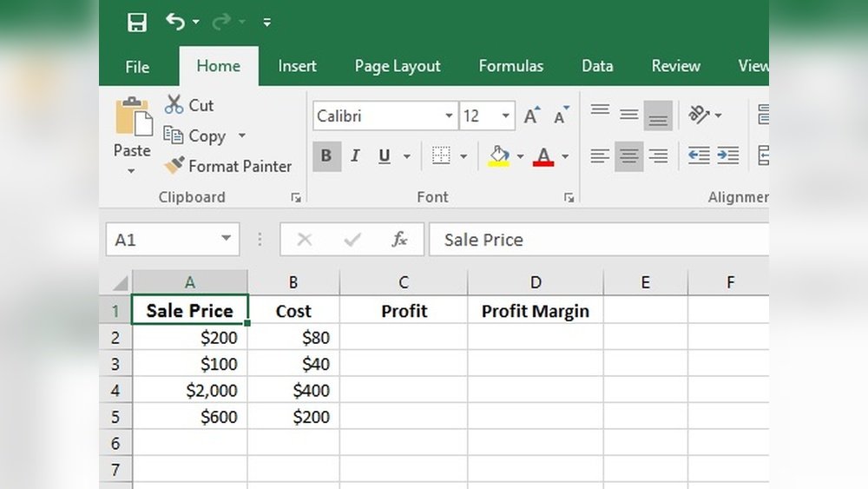
Task: Select the $2,000 cell
Action: (190, 391)
